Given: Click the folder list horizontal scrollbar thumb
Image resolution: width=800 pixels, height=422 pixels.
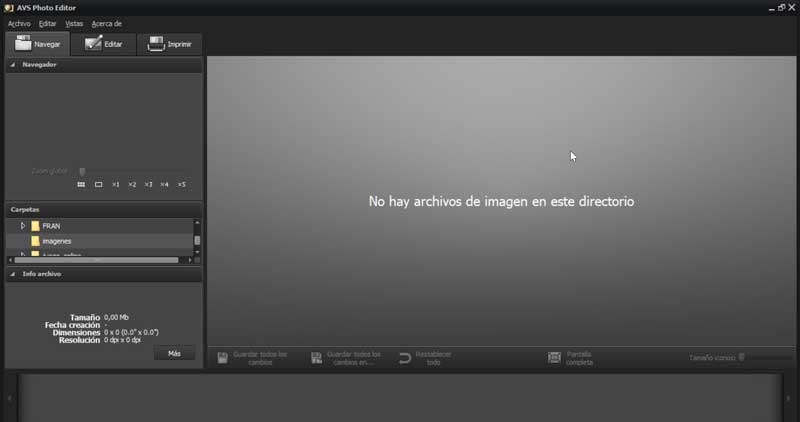Looking at the screenshot, I should pos(96,260).
